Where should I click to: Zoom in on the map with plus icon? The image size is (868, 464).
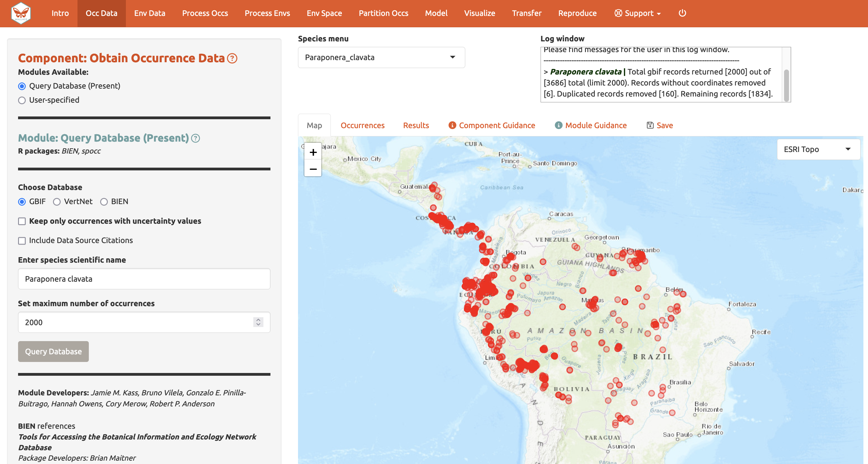click(313, 152)
